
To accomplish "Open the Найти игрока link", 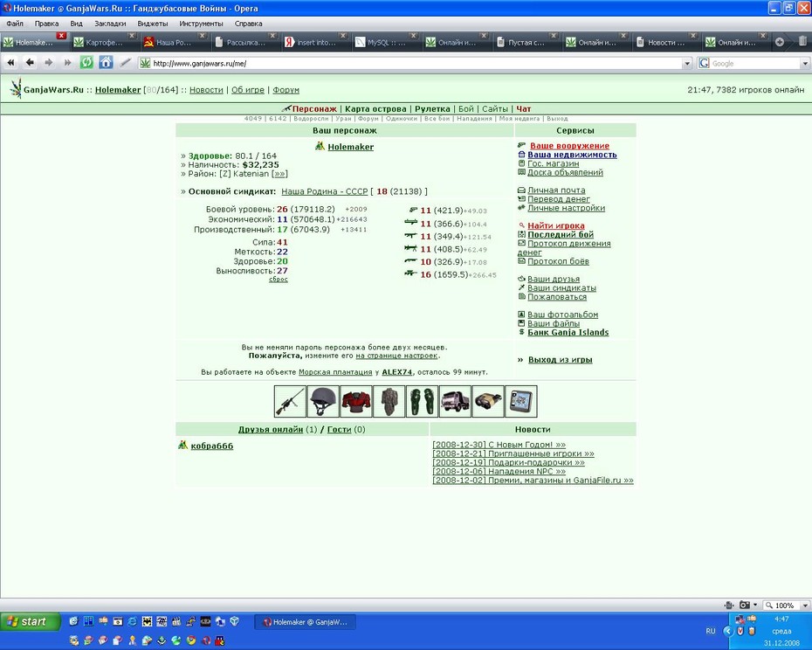I will coord(555,225).
